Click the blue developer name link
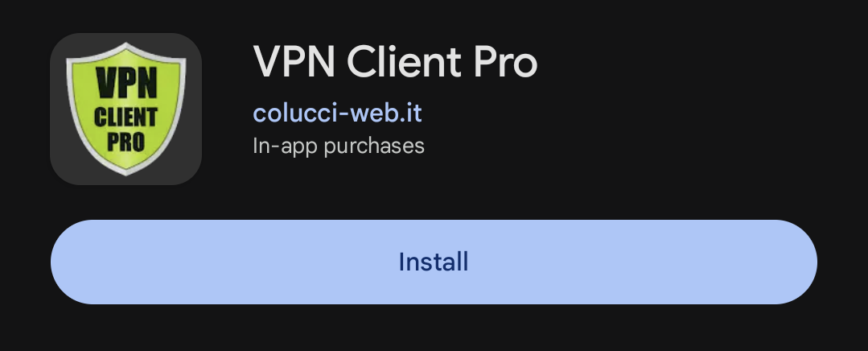The height and width of the screenshot is (351, 868). click(x=337, y=113)
